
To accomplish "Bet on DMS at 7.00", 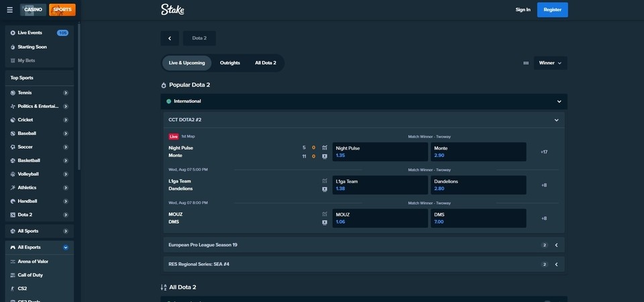I will (x=478, y=218).
